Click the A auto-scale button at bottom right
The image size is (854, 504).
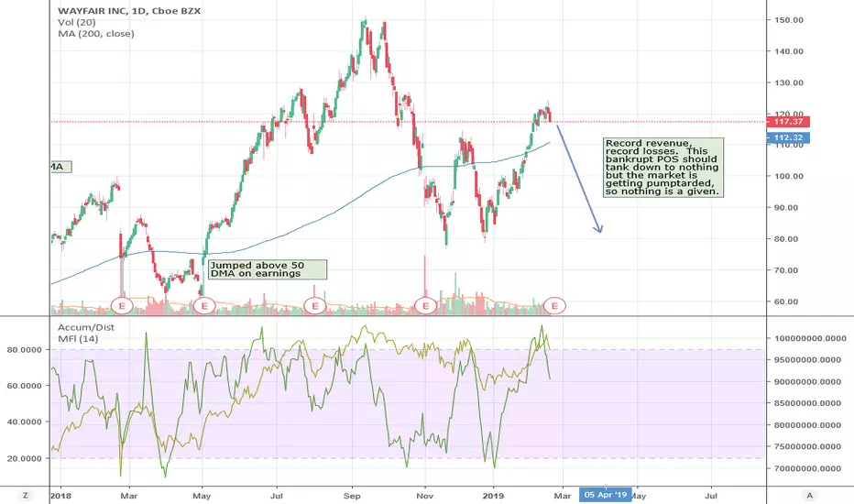coord(809,495)
